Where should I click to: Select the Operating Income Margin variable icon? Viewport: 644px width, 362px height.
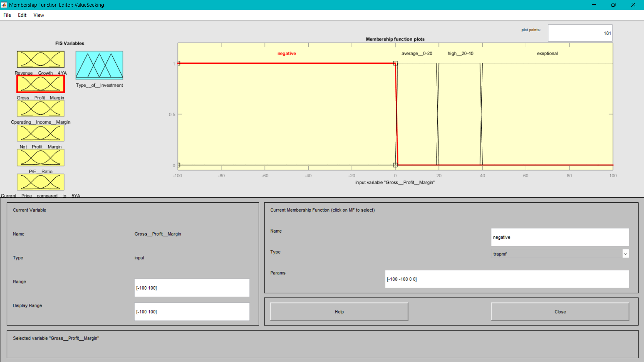point(41,109)
